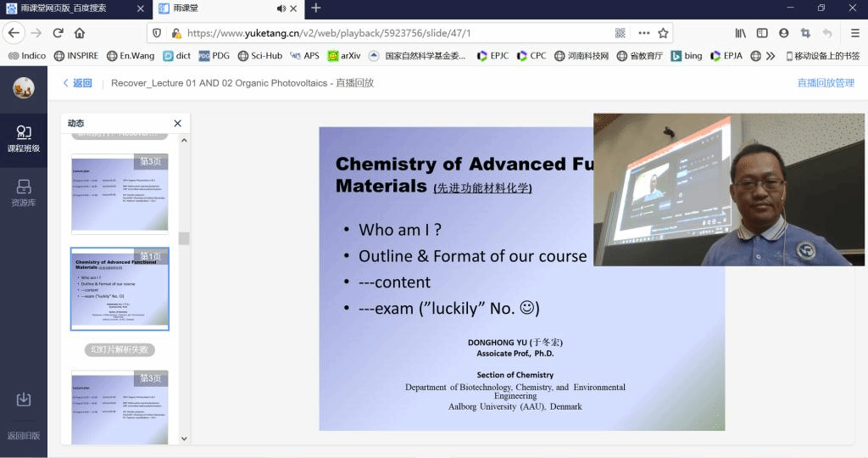Close the active 雨课堂 tab
Viewport: 868px width, 458px height.
(293, 8)
